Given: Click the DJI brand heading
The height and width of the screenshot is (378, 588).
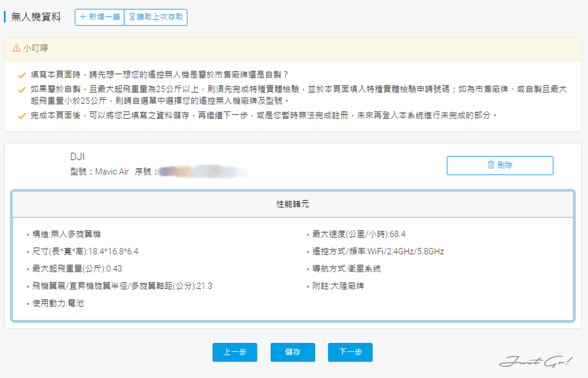Looking at the screenshot, I should [77, 157].
